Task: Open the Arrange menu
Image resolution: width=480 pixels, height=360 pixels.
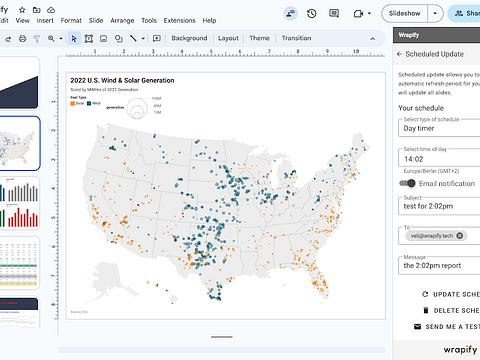Action: coord(122,21)
